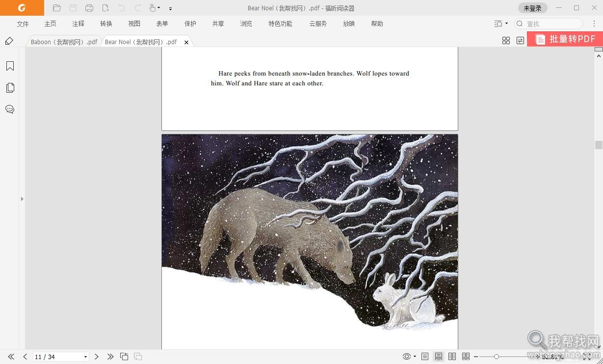
Task: Open the Bookmarks side panel
Action: click(10, 66)
